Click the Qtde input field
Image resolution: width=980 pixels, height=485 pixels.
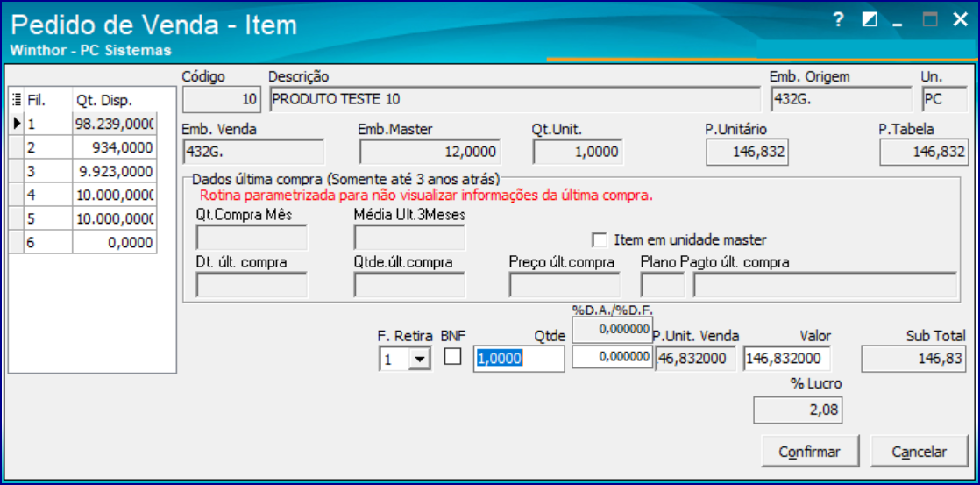tap(520, 358)
